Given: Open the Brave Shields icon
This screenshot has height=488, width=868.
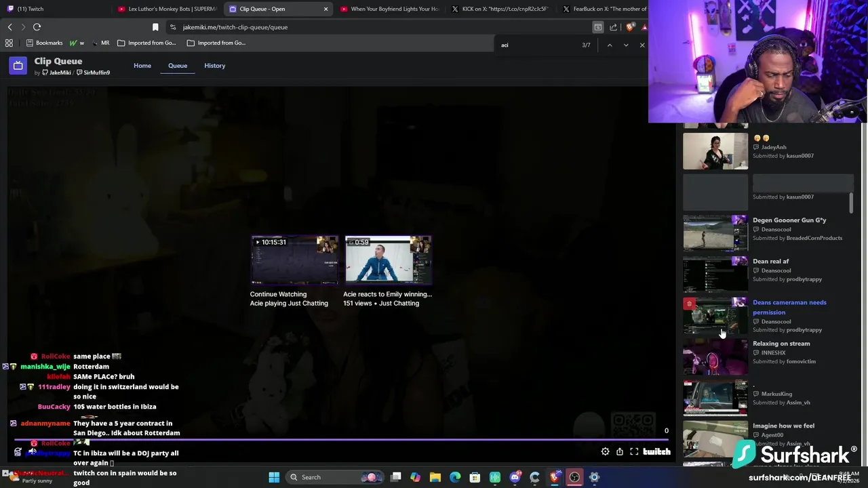Looking at the screenshot, I should pos(630,27).
